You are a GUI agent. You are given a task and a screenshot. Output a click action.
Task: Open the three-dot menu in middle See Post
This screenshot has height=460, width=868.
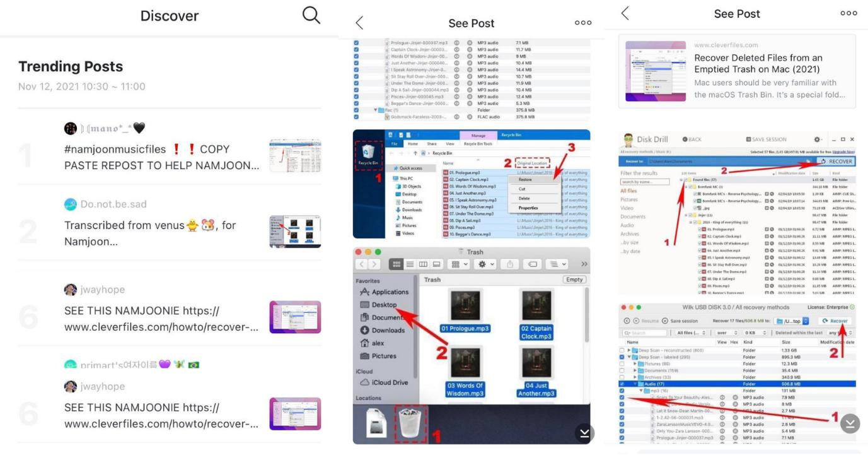pos(583,23)
